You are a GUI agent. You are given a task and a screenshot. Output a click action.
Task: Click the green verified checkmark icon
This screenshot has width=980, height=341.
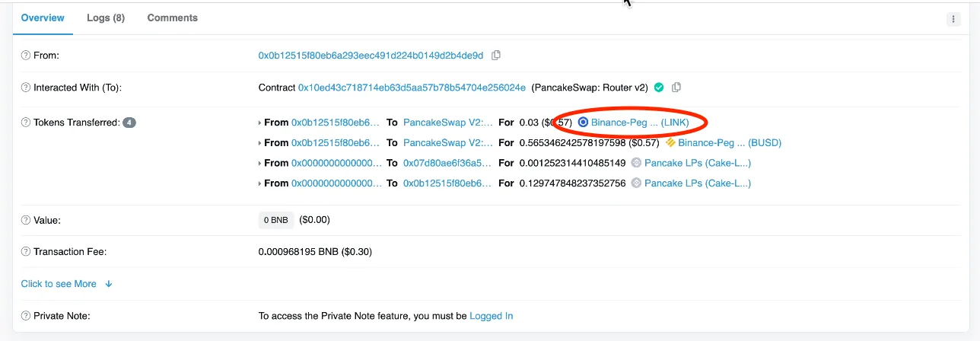(x=659, y=88)
